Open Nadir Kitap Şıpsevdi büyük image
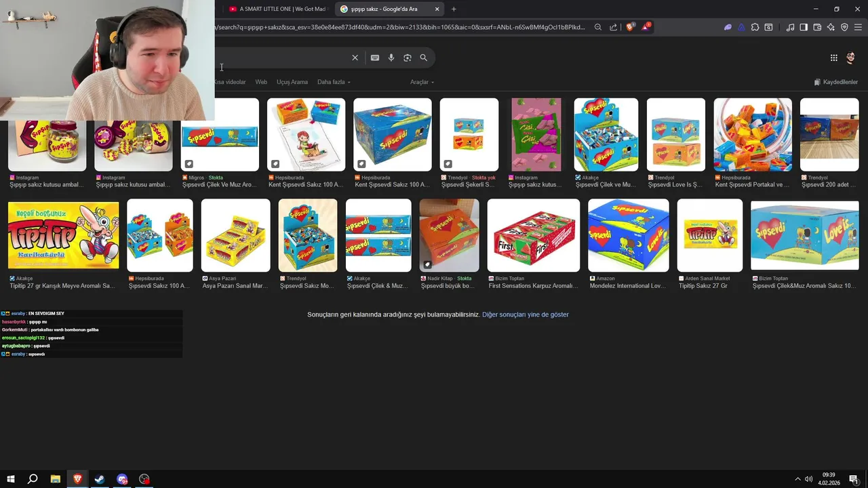Image resolution: width=868 pixels, height=488 pixels. click(449, 235)
